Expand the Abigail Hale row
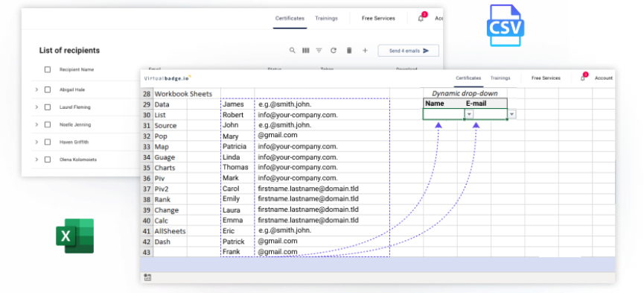Screen dimensions: 644x293 36,89
